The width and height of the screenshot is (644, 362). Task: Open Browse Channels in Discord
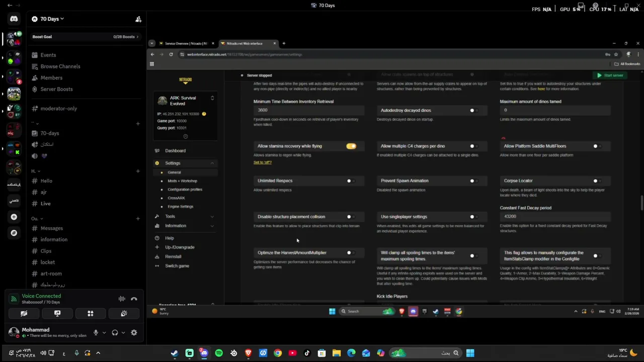pyautogui.click(x=60, y=66)
